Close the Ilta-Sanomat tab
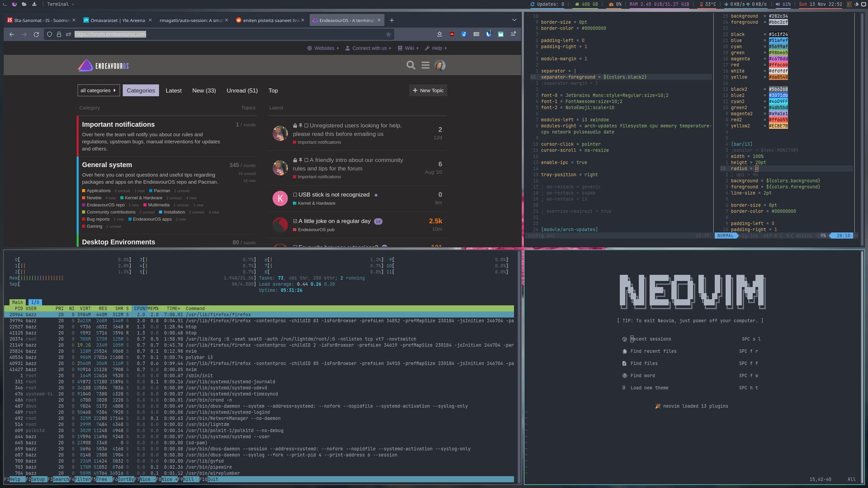Image resolution: width=868 pixels, height=488 pixels. coord(74,20)
